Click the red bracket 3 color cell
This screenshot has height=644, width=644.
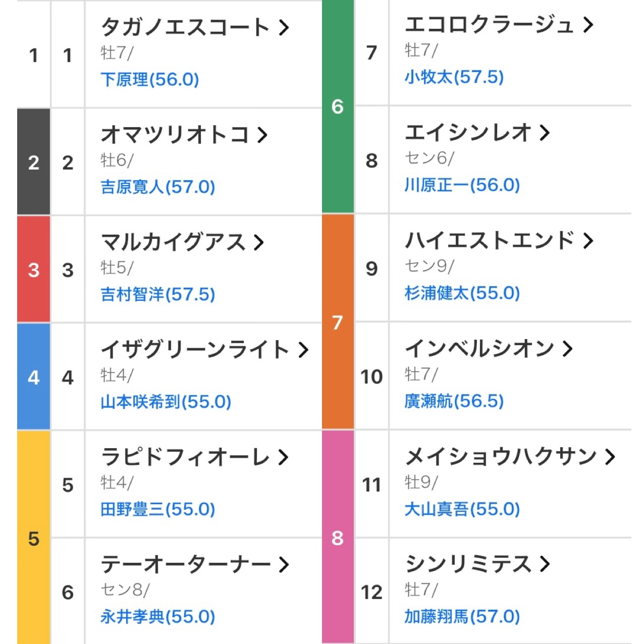[33, 270]
